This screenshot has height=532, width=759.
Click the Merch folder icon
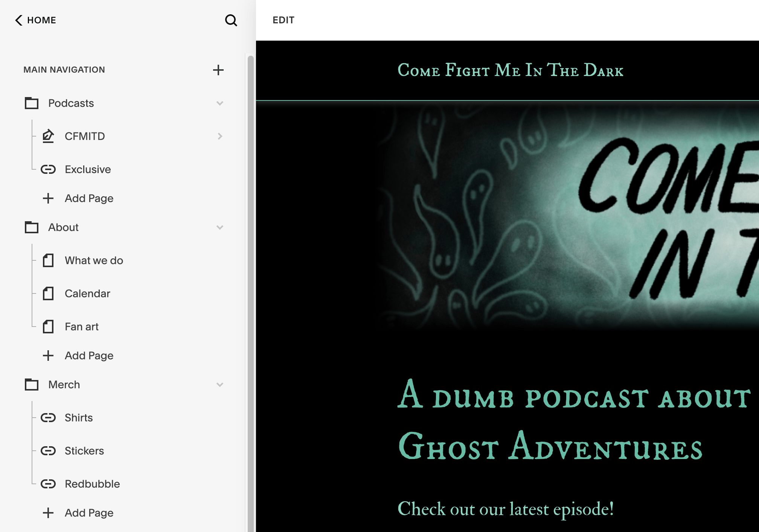[32, 385]
